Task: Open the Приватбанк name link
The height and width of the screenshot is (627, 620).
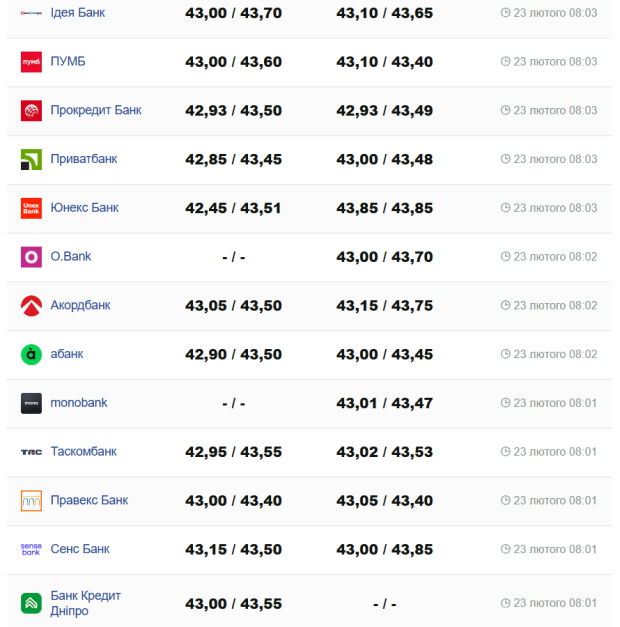Action: point(83,159)
